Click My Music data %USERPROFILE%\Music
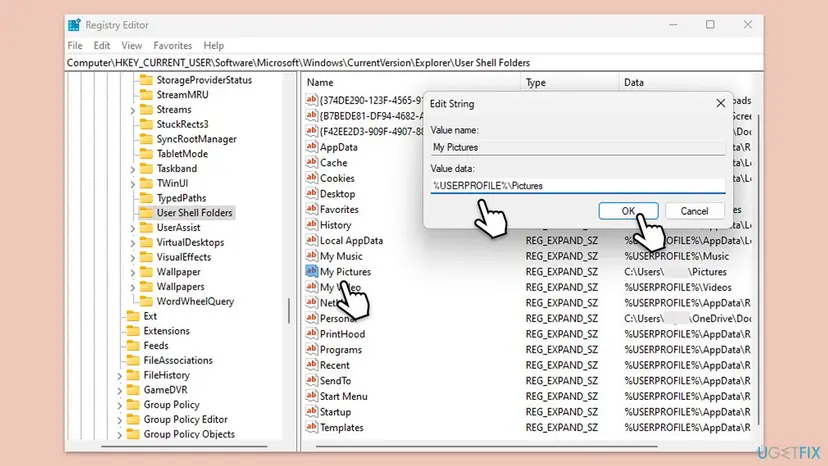 pos(676,256)
